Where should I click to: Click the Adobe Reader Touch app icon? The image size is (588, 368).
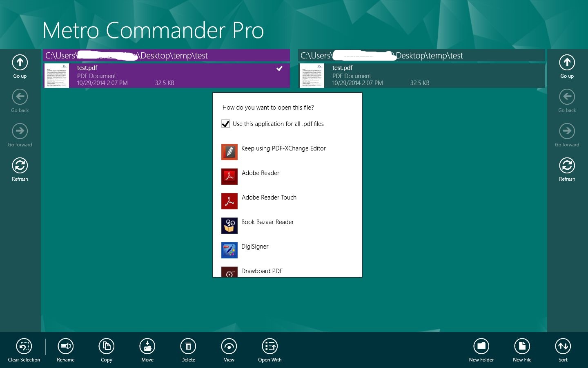pyautogui.click(x=229, y=201)
